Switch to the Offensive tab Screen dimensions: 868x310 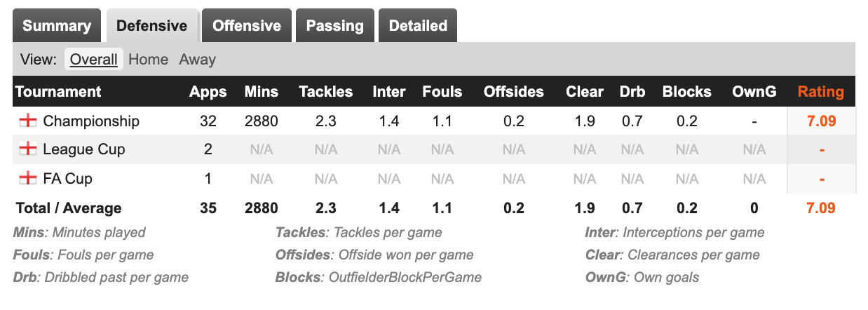(247, 26)
